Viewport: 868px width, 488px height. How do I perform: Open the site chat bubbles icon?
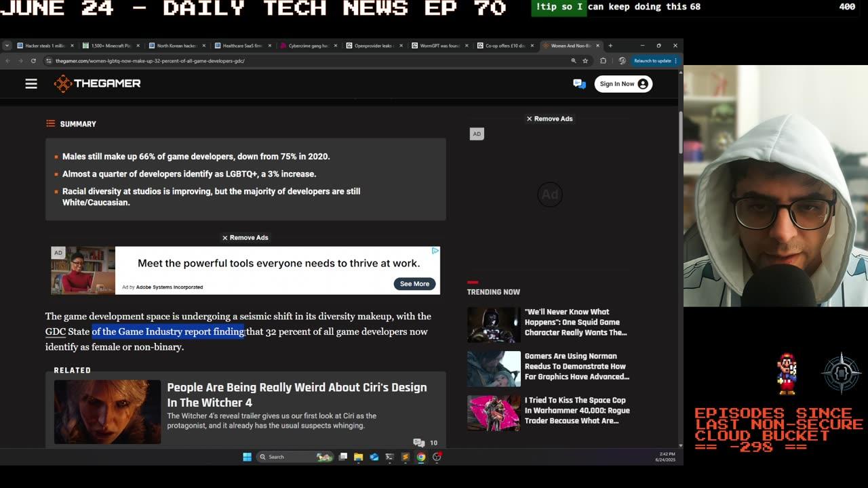[579, 84]
